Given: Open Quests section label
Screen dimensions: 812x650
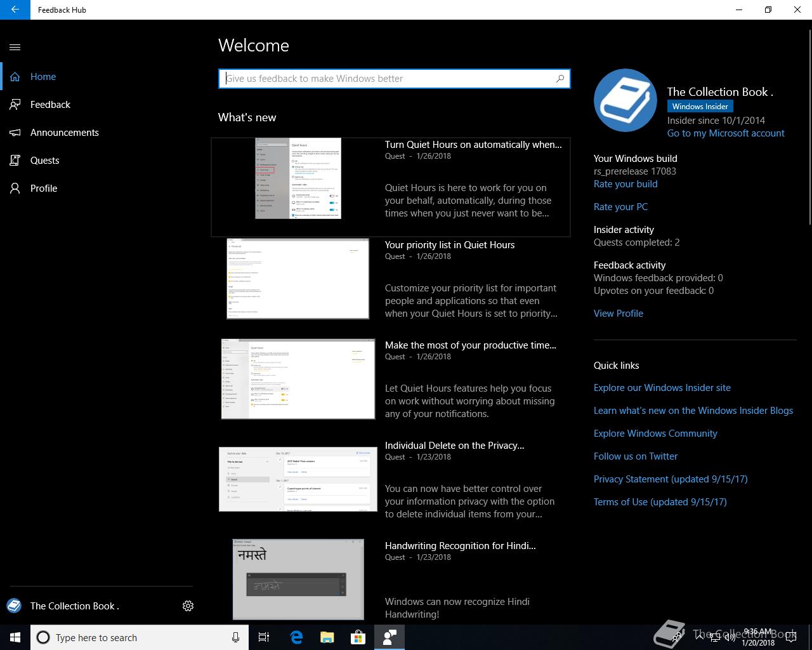Looking at the screenshot, I should click(44, 161).
